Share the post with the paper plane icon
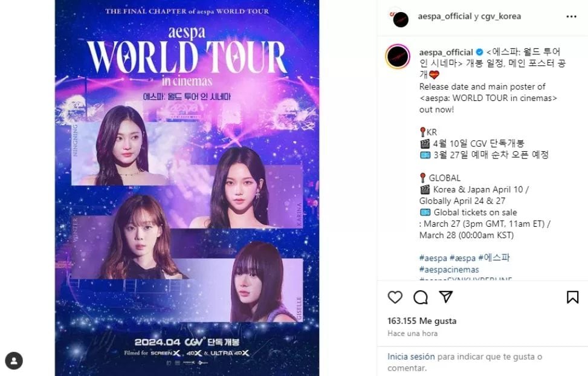Screen dimensions: 588x376 point(446,297)
